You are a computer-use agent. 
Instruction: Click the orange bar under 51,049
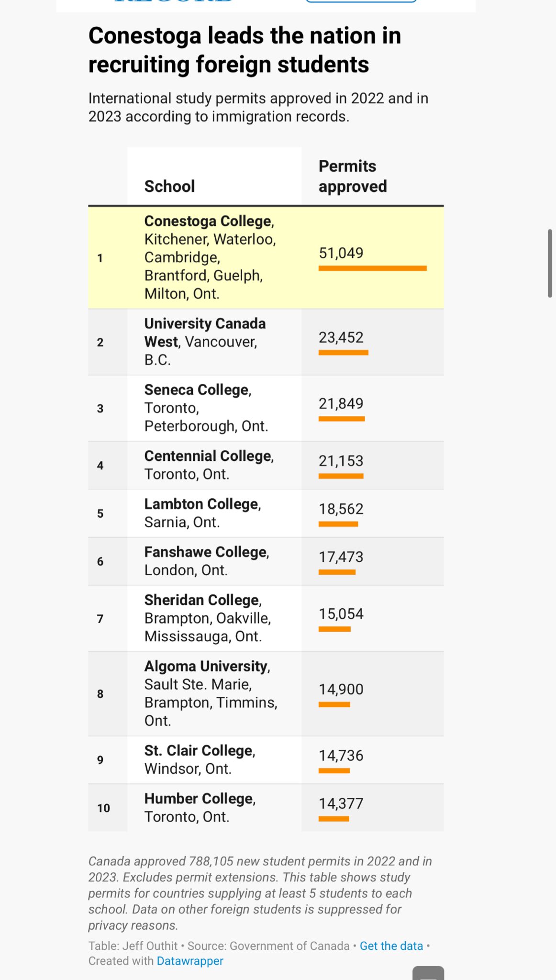click(x=372, y=268)
